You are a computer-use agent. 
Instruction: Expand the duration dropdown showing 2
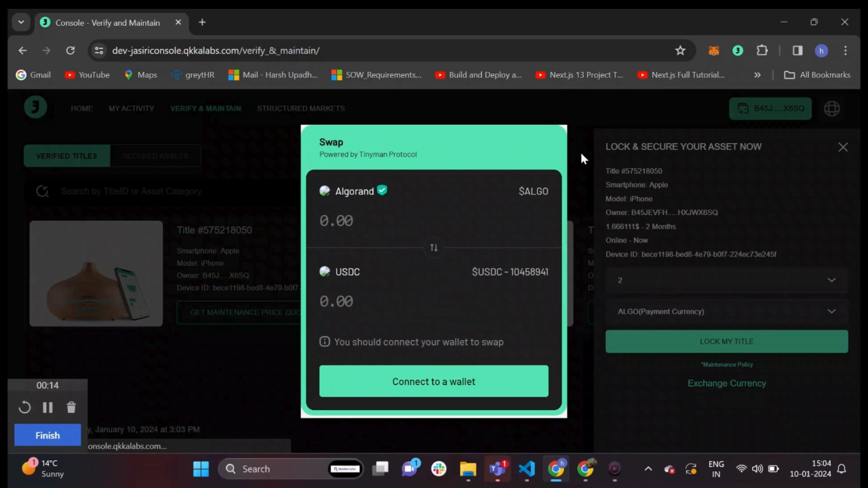(727, 280)
